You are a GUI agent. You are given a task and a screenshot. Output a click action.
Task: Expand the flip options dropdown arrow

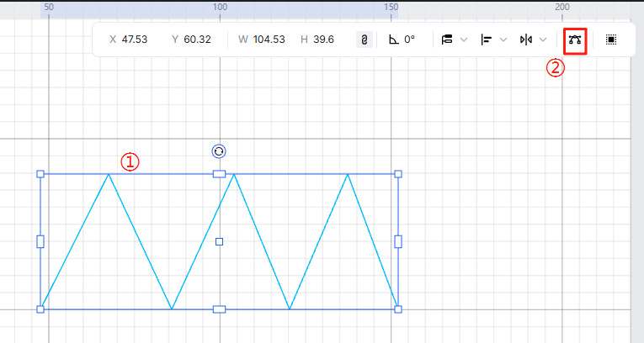pyautogui.click(x=543, y=40)
